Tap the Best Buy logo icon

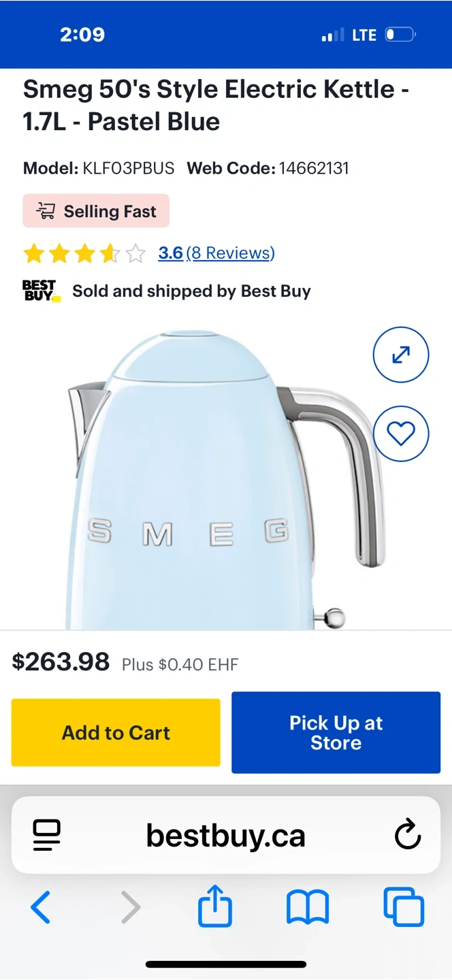click(41, 291)
